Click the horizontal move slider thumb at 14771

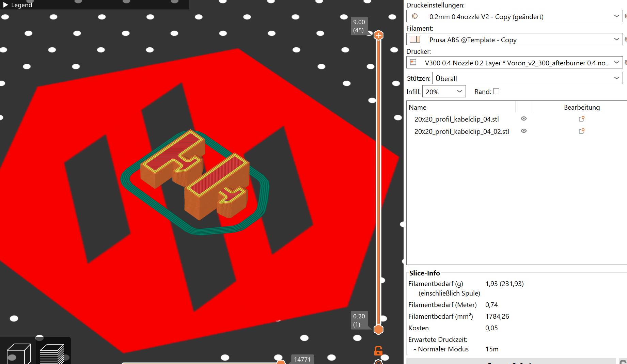[281, 362]
